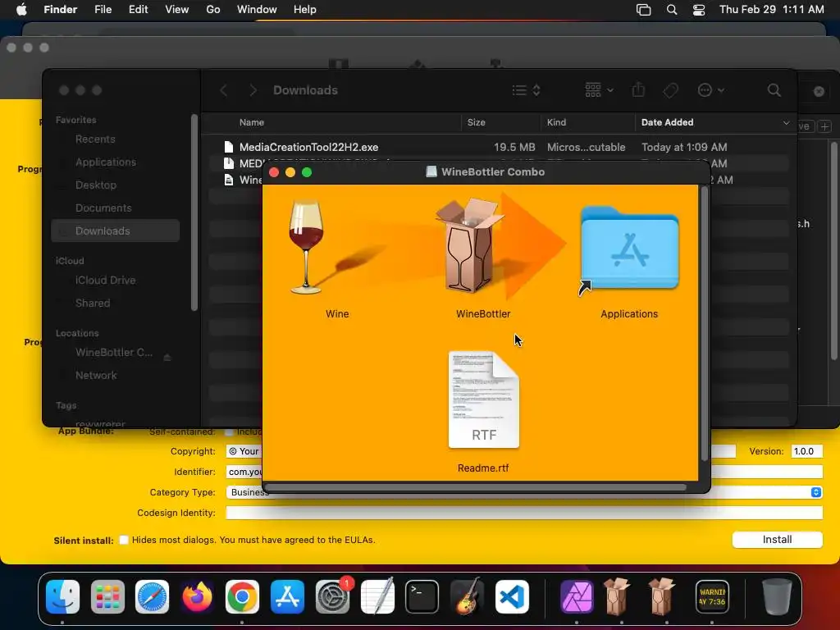Open the Apple menu

21,10
